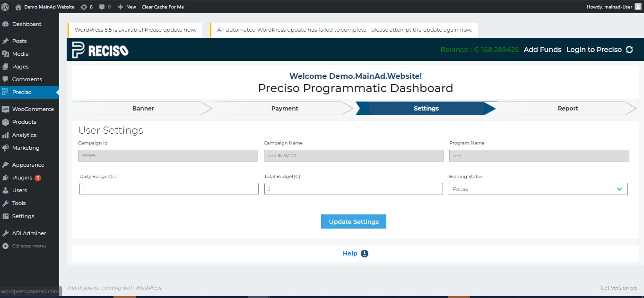
Task: Click the Users icon in sidebar
Action: tap(6, 190)
